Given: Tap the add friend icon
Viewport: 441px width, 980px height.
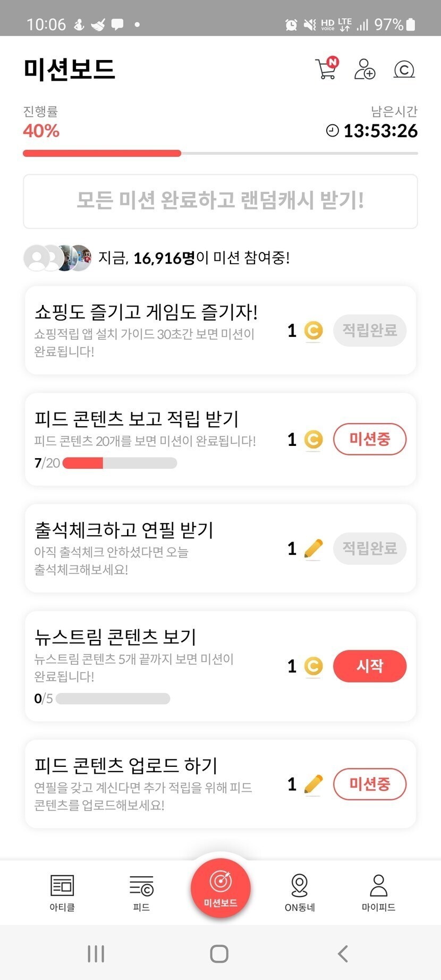Looking at the screenshot, I should [364, 69].
